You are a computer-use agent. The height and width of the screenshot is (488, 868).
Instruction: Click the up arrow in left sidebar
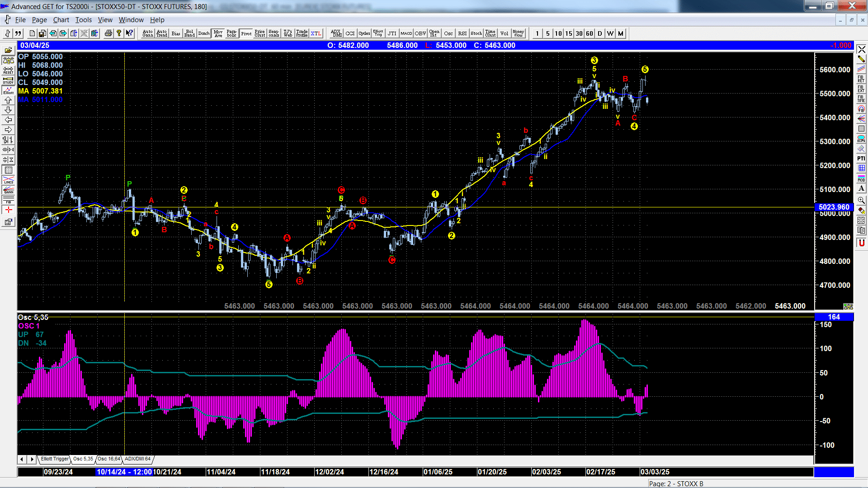click(8, 100)
